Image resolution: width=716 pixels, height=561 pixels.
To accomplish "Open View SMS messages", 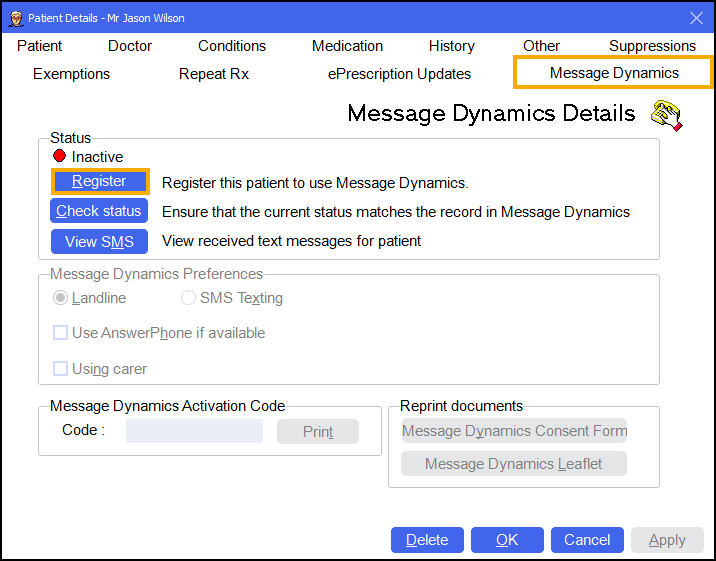I will point(99,241).
